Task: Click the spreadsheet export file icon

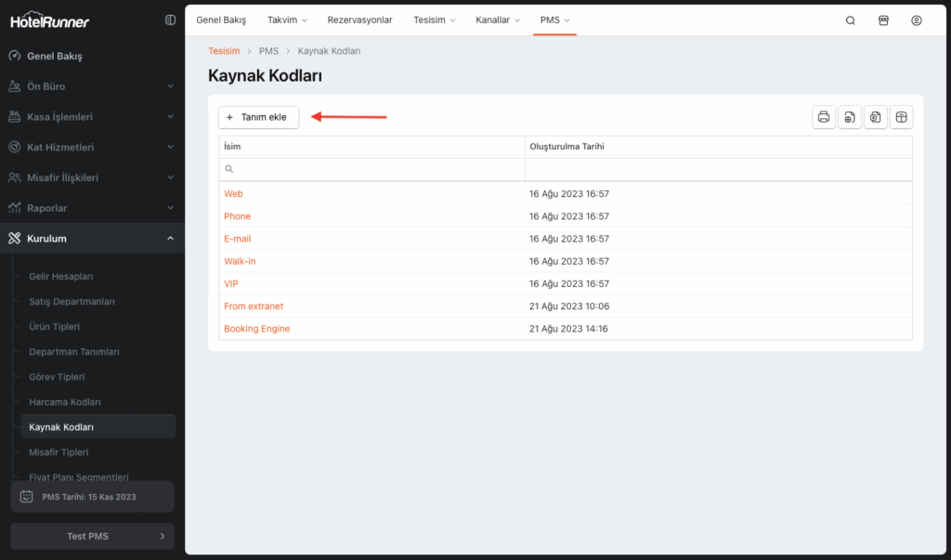Action: point(849,117)
